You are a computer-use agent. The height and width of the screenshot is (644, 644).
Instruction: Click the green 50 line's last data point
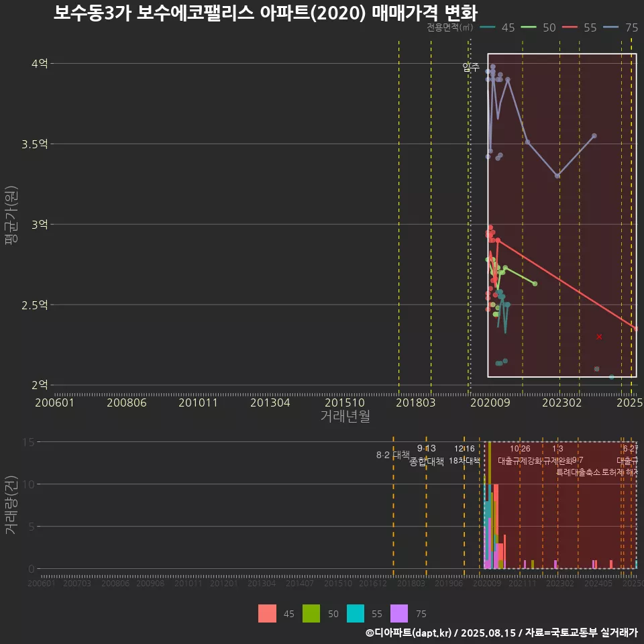535,283
